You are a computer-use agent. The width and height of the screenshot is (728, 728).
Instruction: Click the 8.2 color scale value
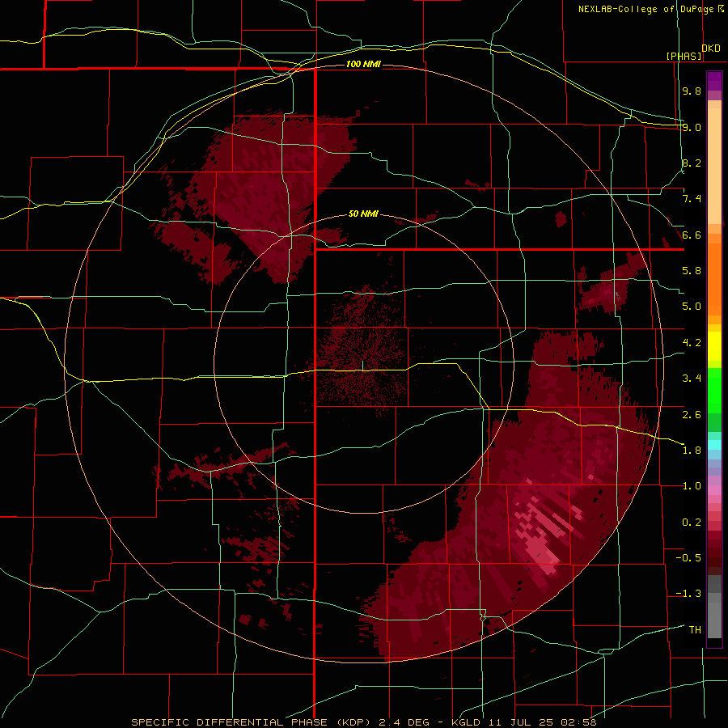click(692, 163)
